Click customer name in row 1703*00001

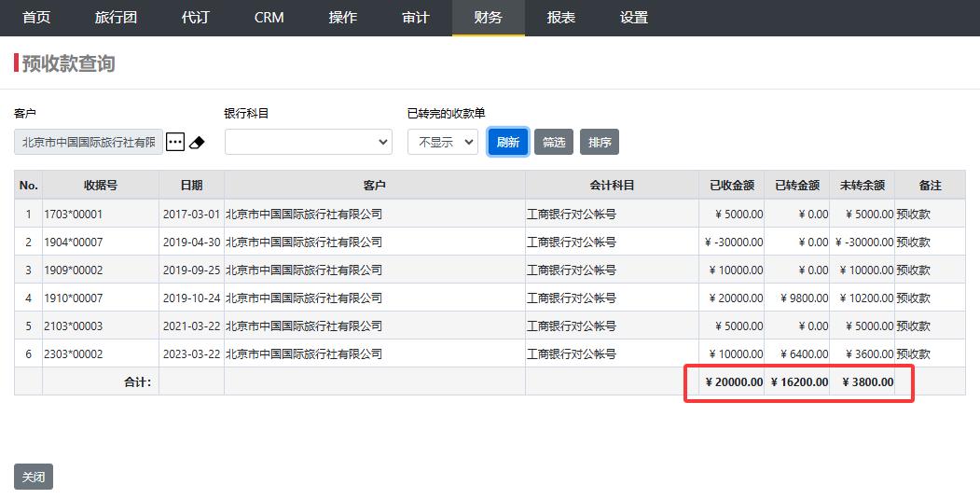pos(304,214)
